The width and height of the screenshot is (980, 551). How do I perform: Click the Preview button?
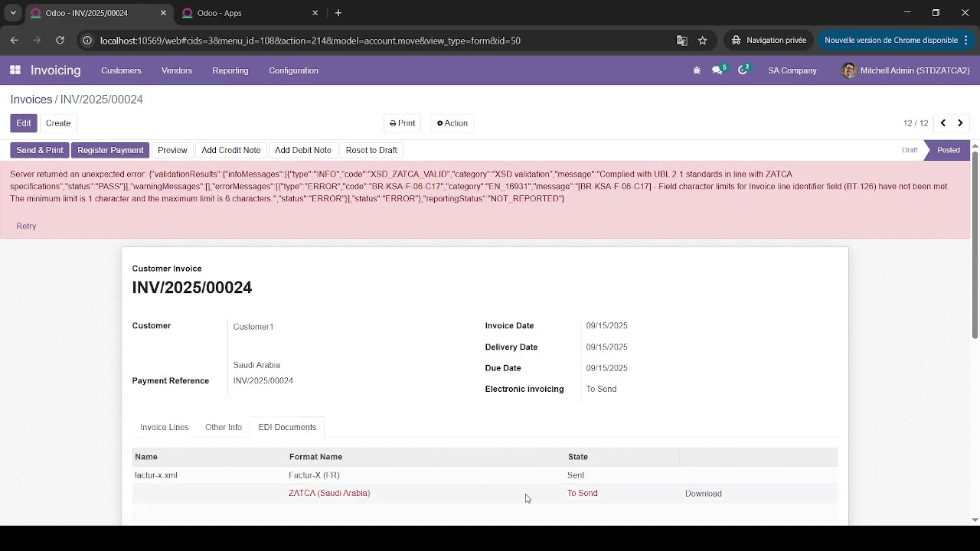[172, 150]
